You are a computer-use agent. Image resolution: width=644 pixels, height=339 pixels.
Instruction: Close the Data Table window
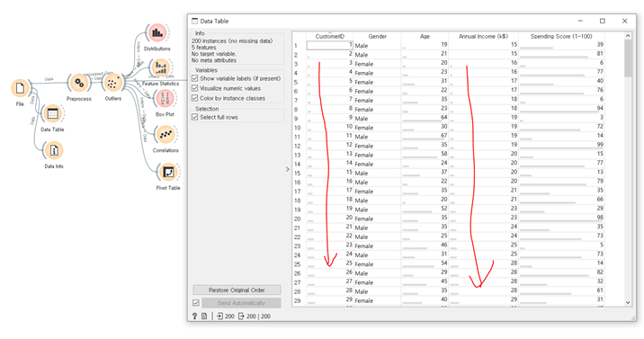coord(625,21)
